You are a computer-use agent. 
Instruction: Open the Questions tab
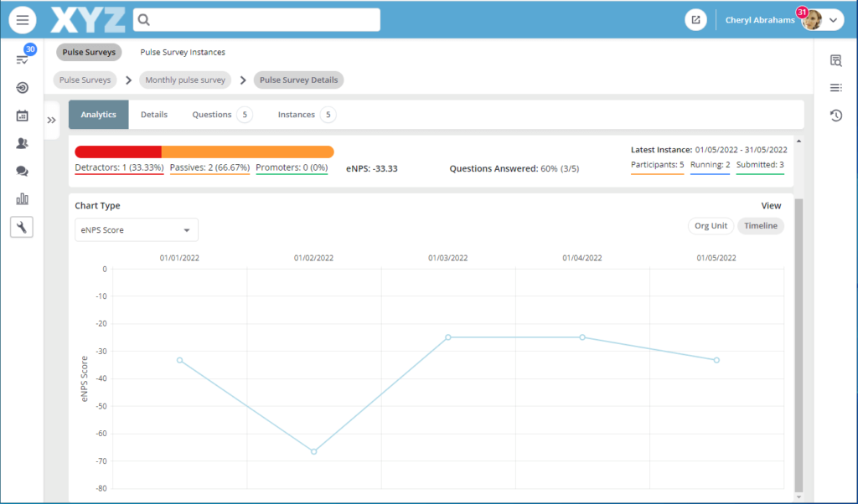221,114
